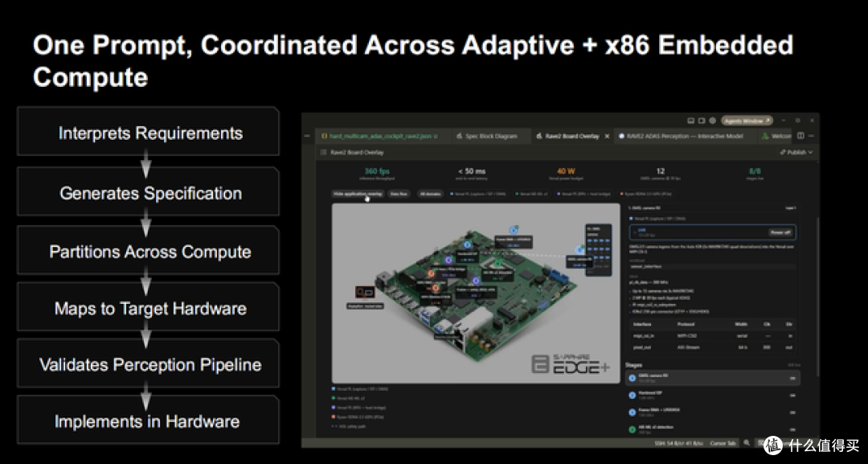Click the 8/8 stages live stat
Image resolution: width=868 pixels, height=464 pixels.
[x=755, y=174]
